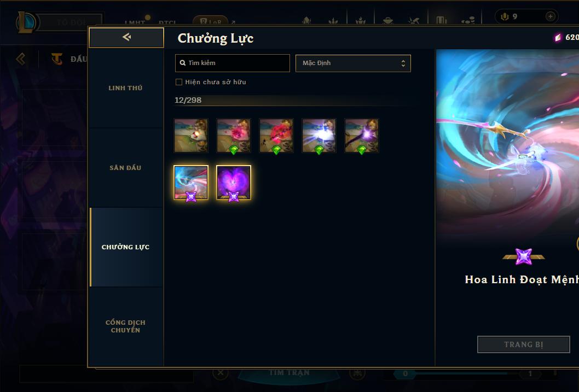This screenshot has height=392, width=579.
Task: Select the purple heart boom thumbnail
Action: pyautogui.click(x=233, y=183)
